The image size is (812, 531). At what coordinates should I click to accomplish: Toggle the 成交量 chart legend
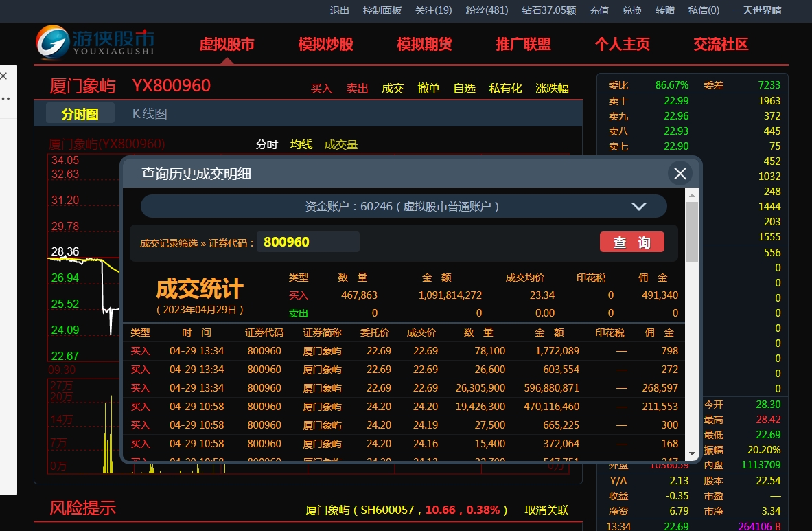(x=340, y=144)
